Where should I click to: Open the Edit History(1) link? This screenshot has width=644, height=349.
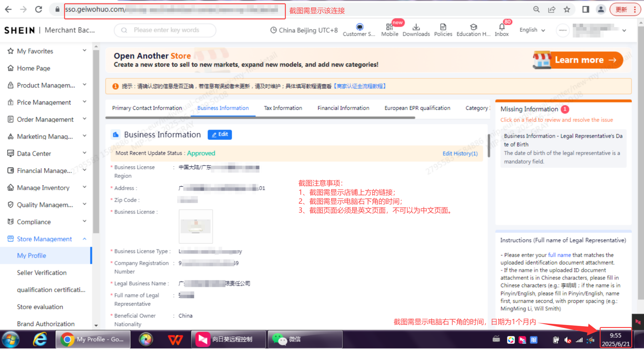[460, 153]
